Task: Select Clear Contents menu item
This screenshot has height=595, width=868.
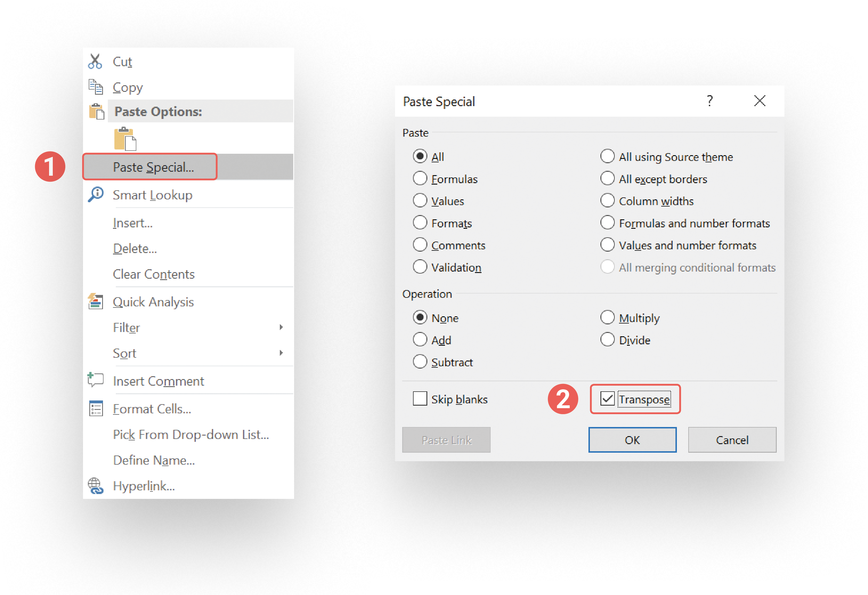Action: [x=188, y=274]
